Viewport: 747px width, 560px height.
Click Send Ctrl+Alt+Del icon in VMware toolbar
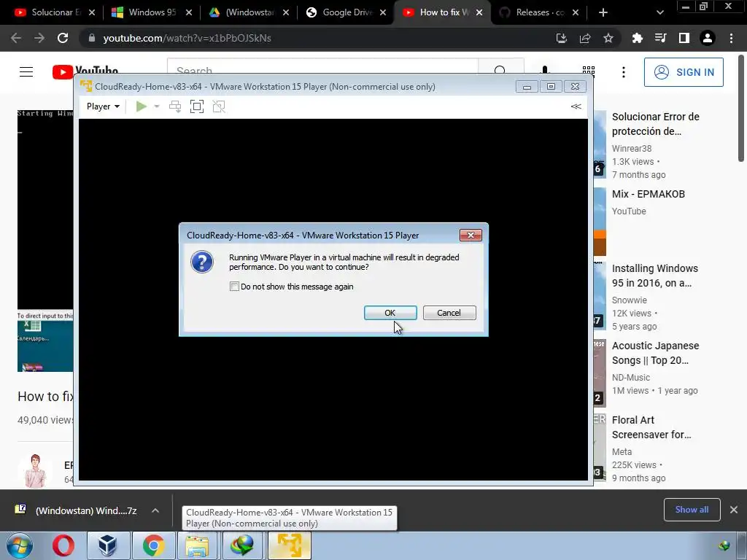coord(175,106)
